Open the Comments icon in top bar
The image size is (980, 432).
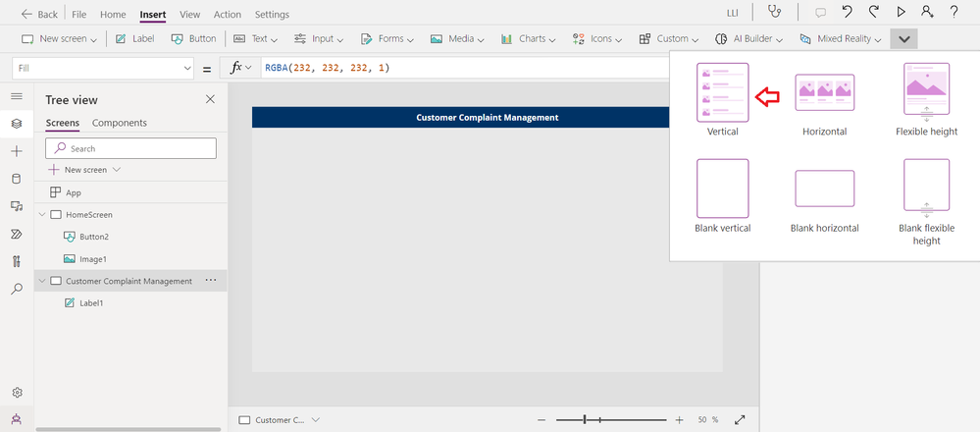coord(821,13)
